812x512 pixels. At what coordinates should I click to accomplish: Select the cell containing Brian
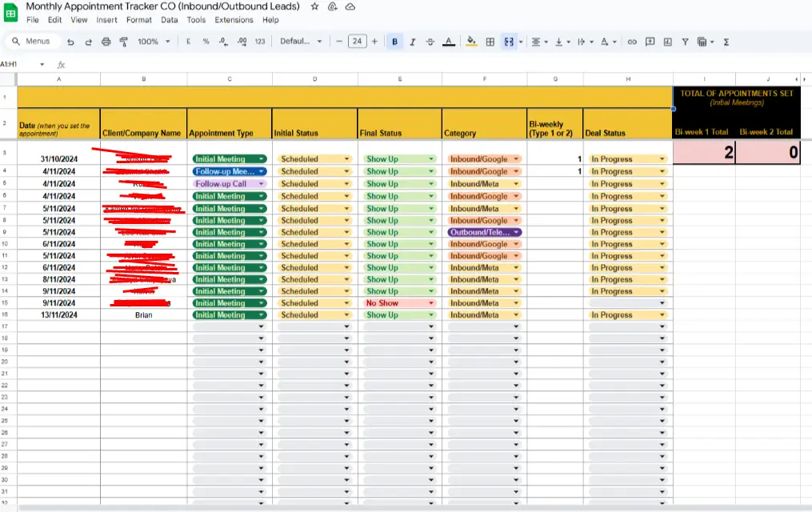[x=144, y=315]
